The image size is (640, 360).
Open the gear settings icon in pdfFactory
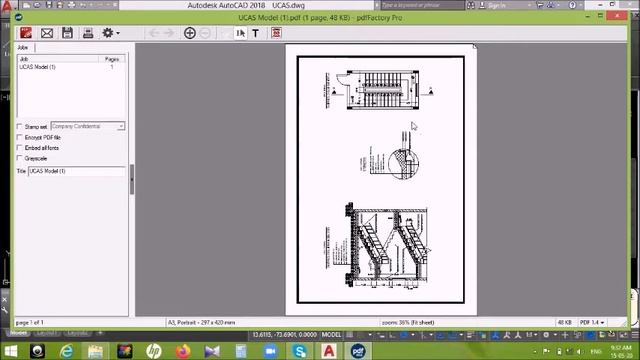click(x=108, y=33)
